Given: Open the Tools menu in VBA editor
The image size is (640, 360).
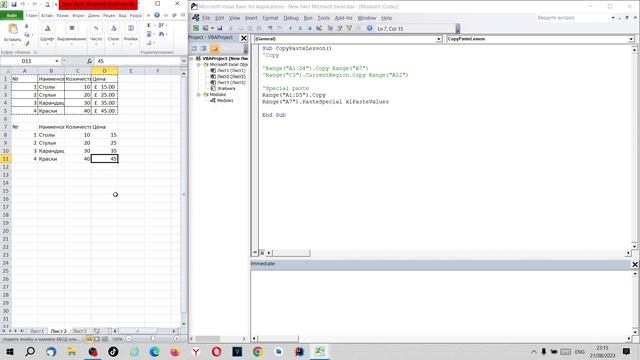Looking at the screenshot, I should 323,18.
